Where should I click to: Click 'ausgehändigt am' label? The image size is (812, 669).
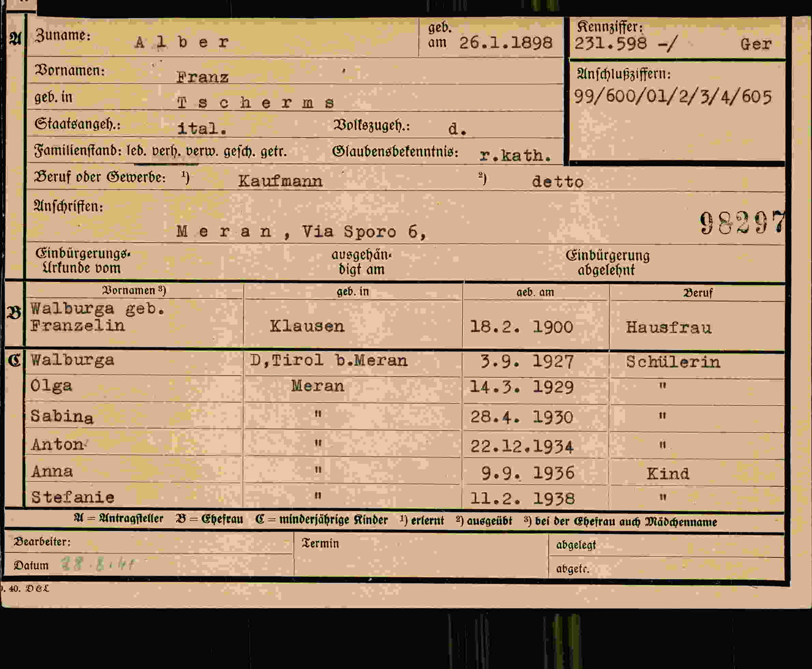[361, 262]
